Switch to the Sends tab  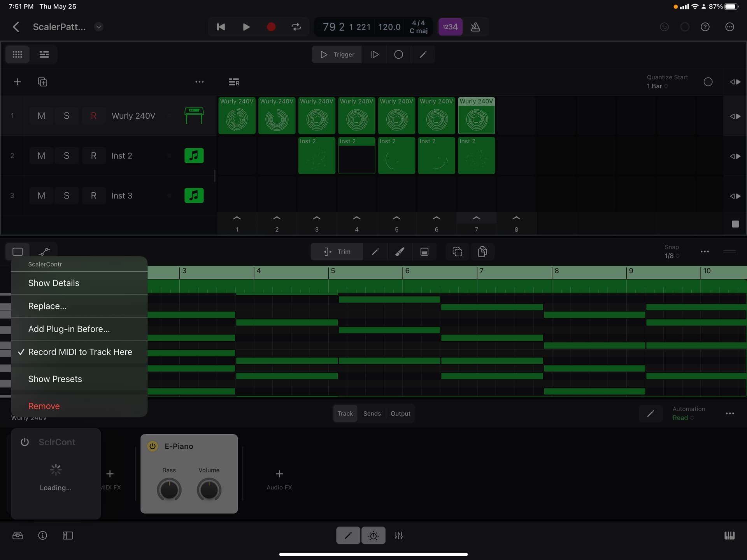point(372,413)
